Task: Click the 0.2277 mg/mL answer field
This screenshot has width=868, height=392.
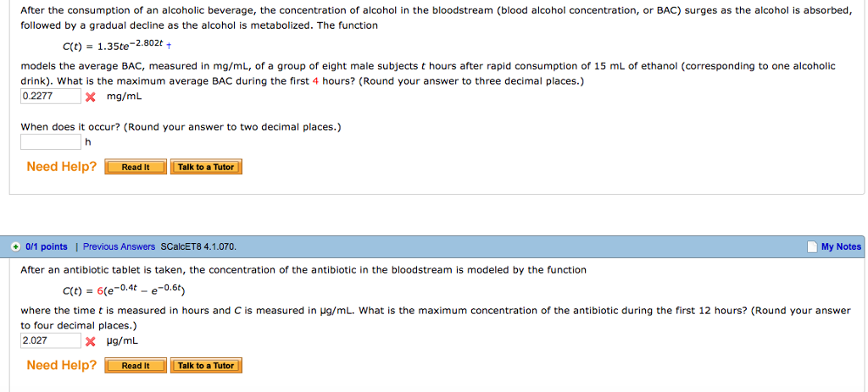Action: pyautogui.click(x=51, y=96)
